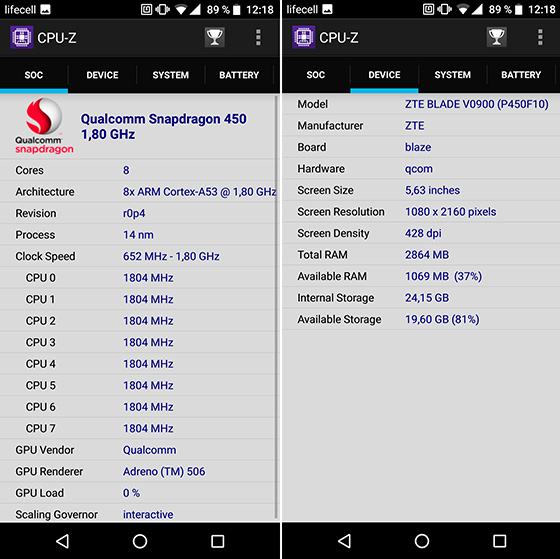The width and height of the screenshot is (560, 559).
Task: Tap Scaling Governor value interactive
Action: pos(148,514)
